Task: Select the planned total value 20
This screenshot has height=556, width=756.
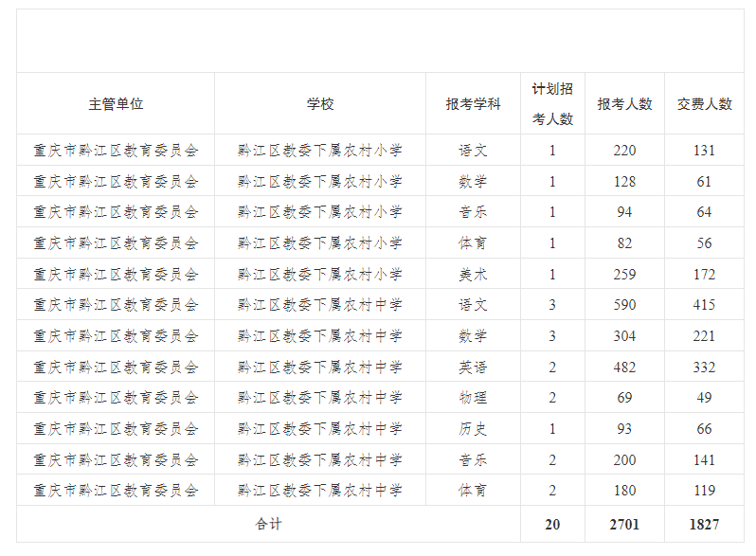Action: click(x=552, y=524)
